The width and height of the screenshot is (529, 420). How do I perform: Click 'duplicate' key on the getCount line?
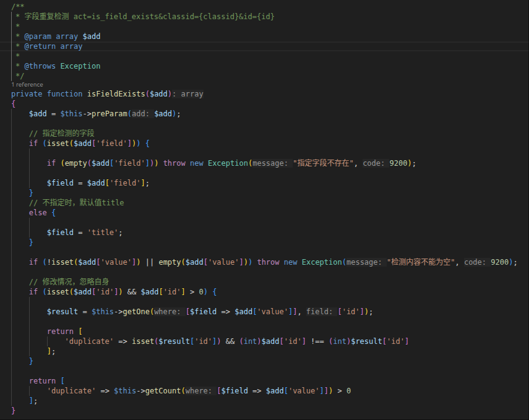[71, 391]
